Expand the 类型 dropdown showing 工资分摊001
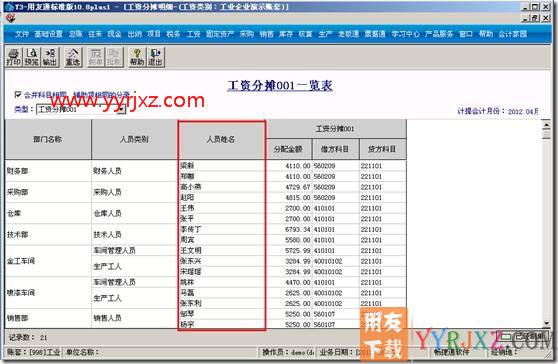The height and width of the screenshot is (364, 558). (x=122, y=109)
